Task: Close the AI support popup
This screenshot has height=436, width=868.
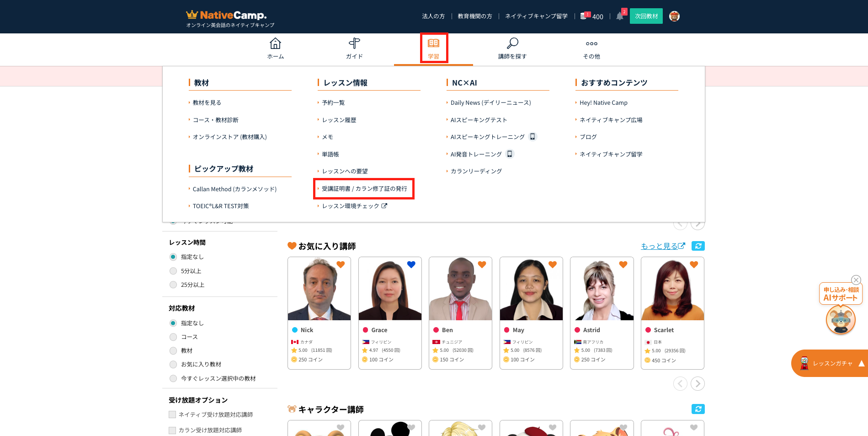Action: (x=856, y=280)
